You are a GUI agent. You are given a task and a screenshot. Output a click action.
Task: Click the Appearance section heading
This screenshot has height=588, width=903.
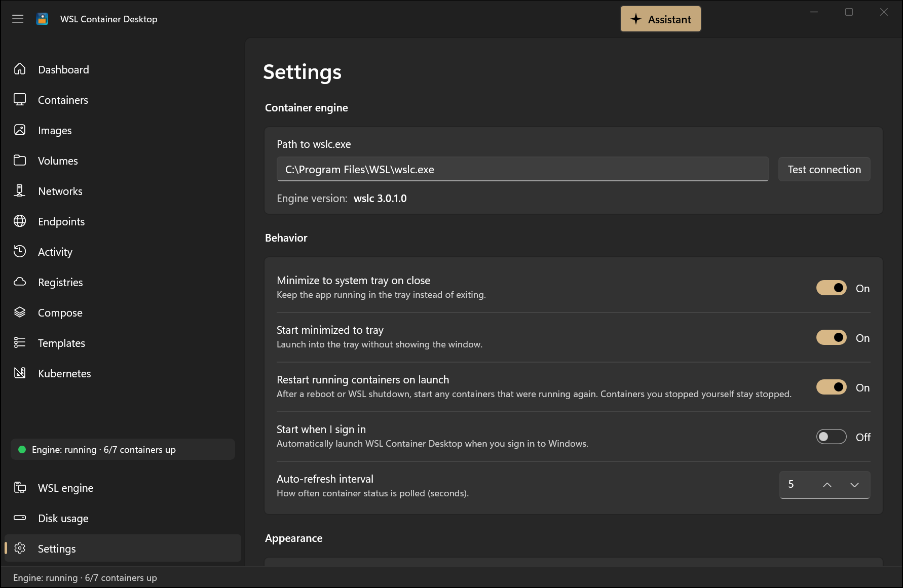(294, 538)
